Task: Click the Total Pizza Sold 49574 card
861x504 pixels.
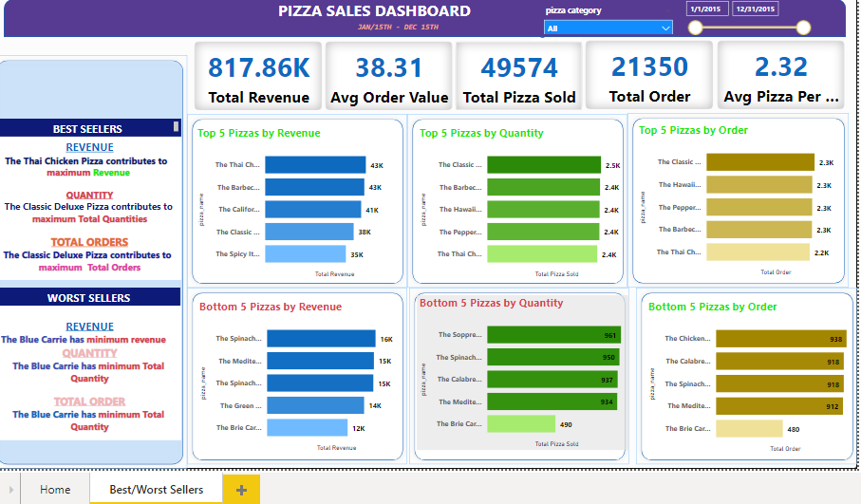Action: point(519,76)
